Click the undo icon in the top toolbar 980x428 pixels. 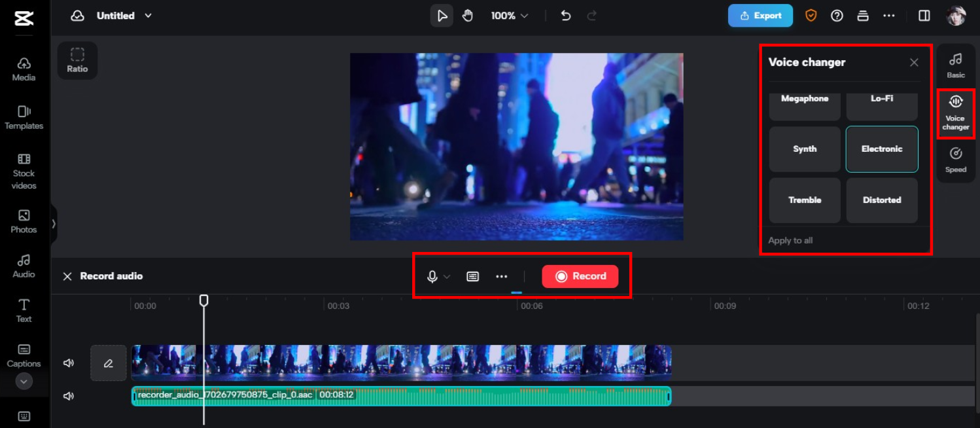pos(565,15)
